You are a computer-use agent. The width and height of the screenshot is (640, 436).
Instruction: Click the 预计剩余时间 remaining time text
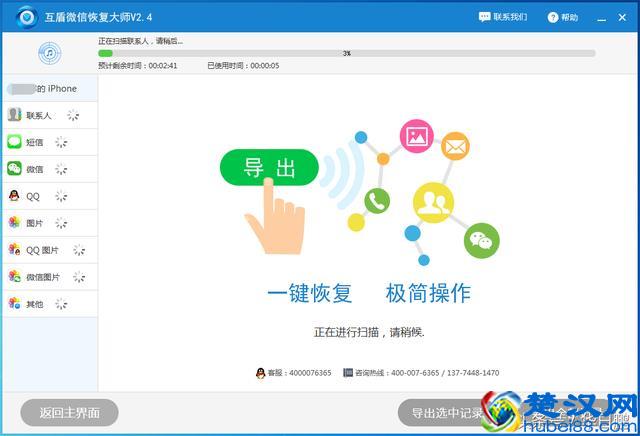click(x=138, y=66)
